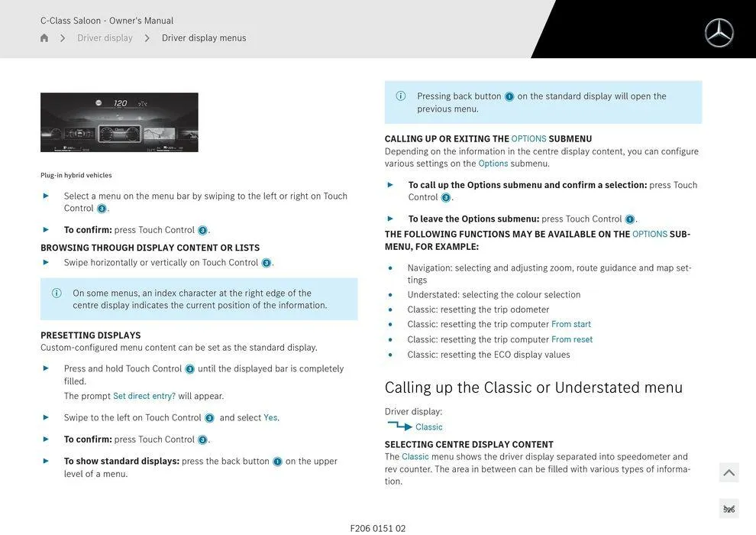
Task: Open the 'Set direct entry?' link
Action: click(144, 396)
